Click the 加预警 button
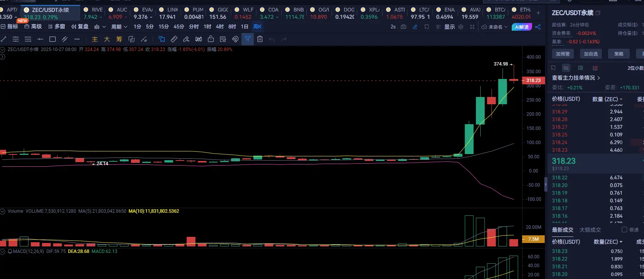The image size is (644, 279). [563, 54]
